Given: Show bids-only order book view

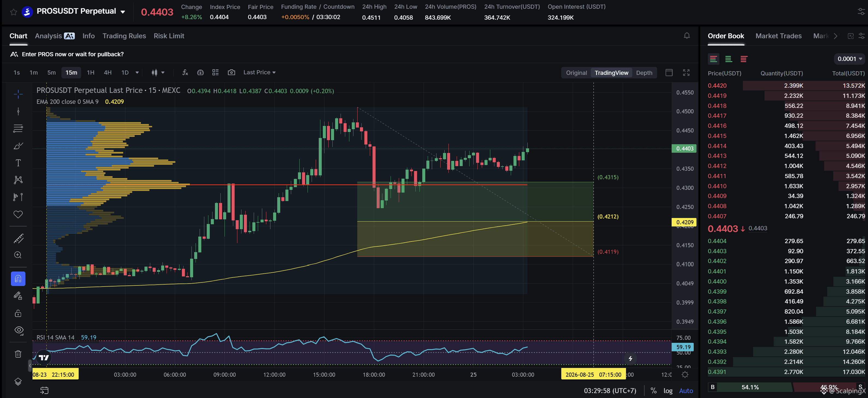Looking at the screenshot, I should click(x=728, y=59).
